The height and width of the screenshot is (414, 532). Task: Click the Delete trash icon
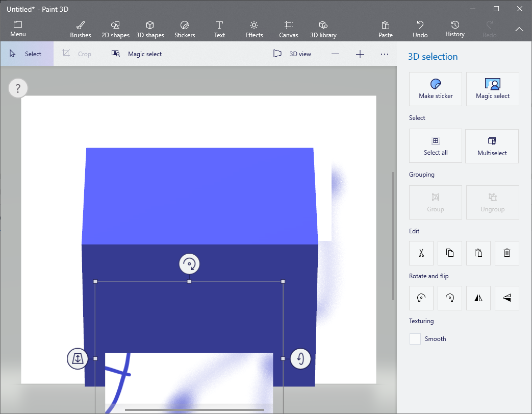[506, 253]
